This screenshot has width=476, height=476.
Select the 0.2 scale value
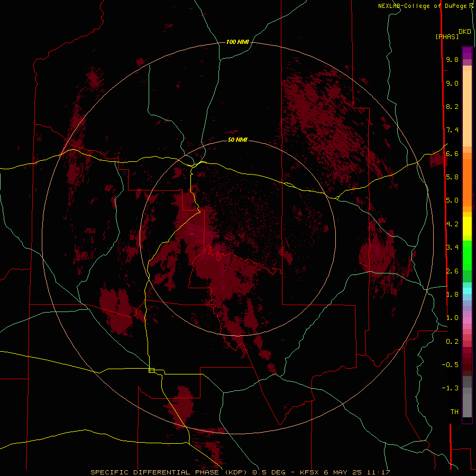tap(452, 342)
